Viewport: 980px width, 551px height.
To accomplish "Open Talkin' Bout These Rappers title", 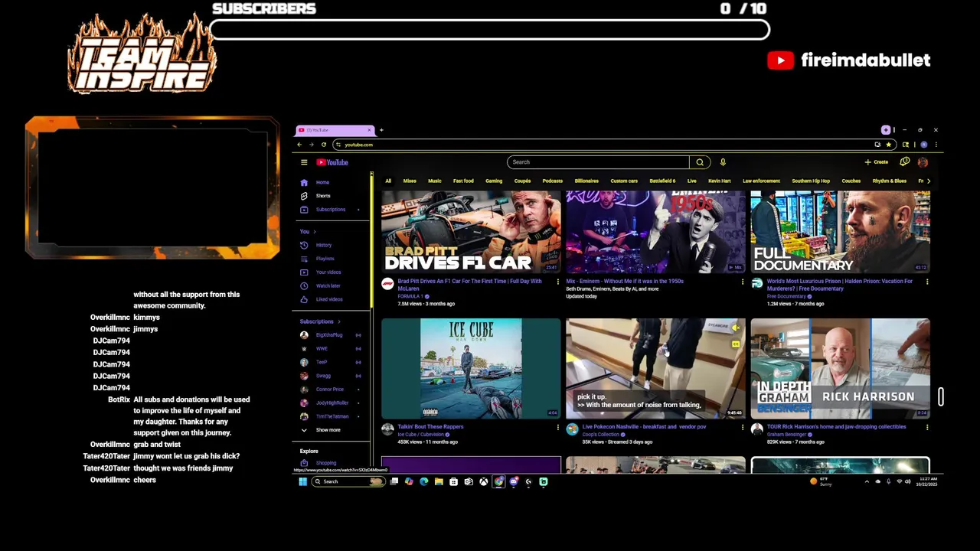I will point(430,427).
